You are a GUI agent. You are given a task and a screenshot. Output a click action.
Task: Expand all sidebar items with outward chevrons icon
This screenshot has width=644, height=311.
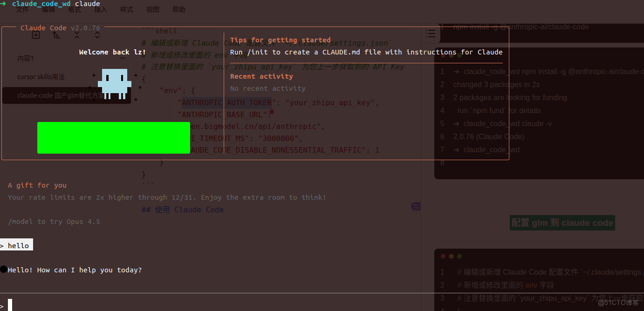pos(97,35)
